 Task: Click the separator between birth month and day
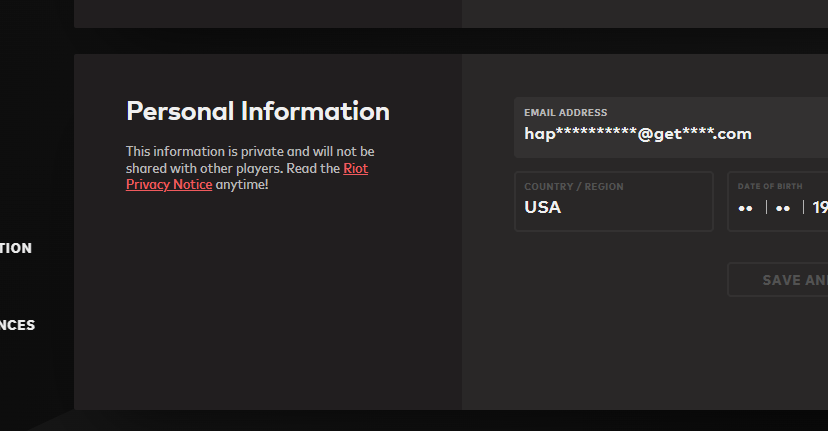(766, 208)
